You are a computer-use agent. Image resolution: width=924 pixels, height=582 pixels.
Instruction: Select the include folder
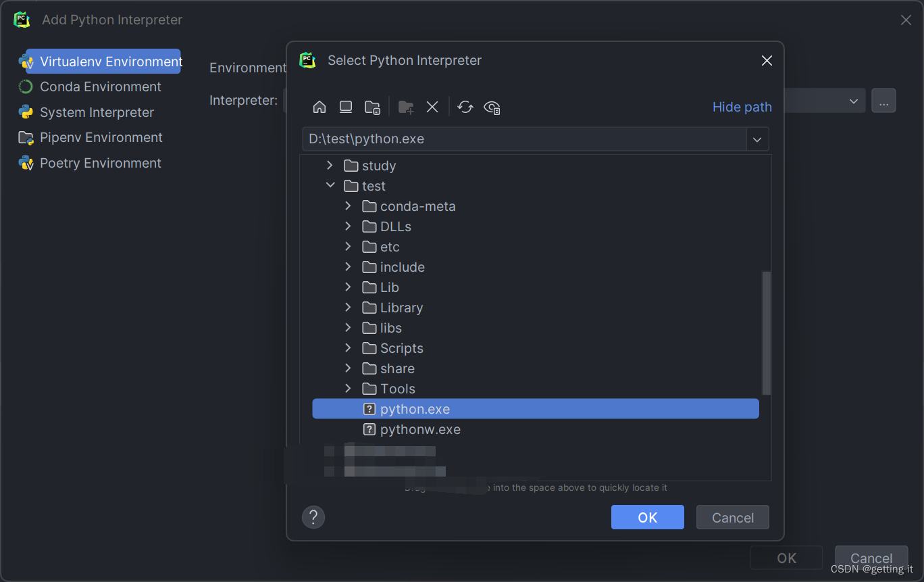tap(403, 267)
